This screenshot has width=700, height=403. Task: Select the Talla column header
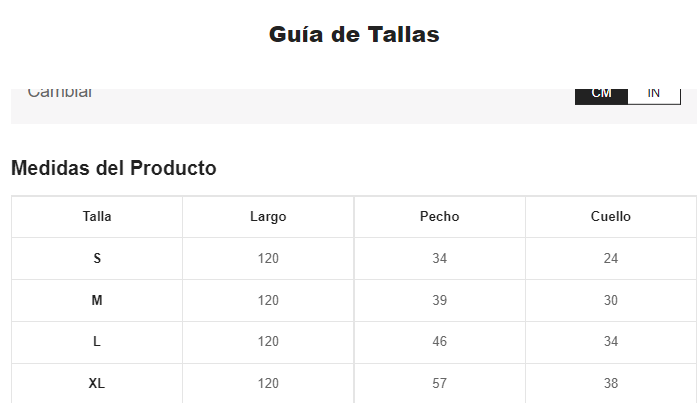97,217
